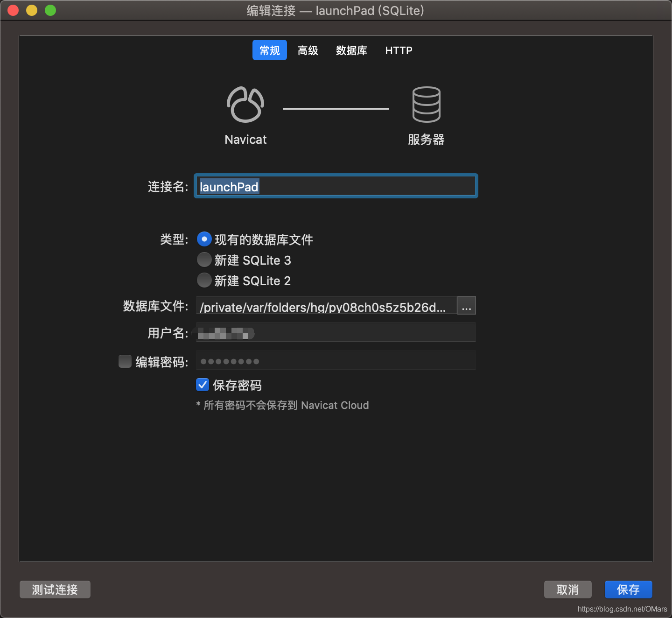Click the Navicat label under logo

tap(245, 140)
